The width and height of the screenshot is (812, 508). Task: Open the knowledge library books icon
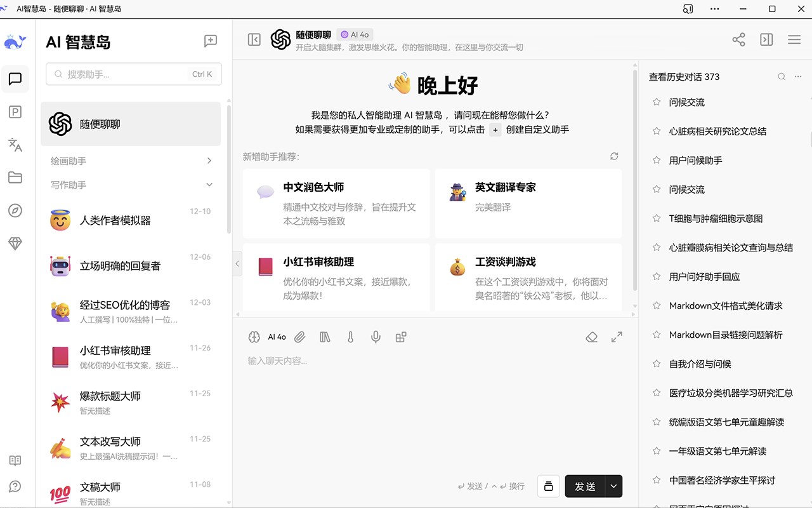(x=325, y=337)
